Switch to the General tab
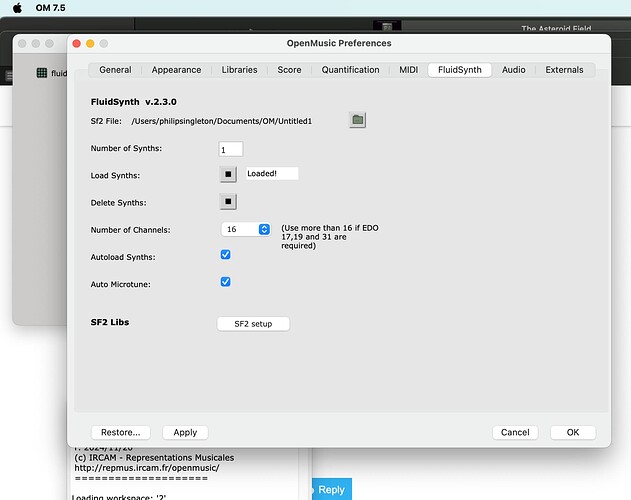The height and width of the screenshot is (500, 631). pos(115,70)
